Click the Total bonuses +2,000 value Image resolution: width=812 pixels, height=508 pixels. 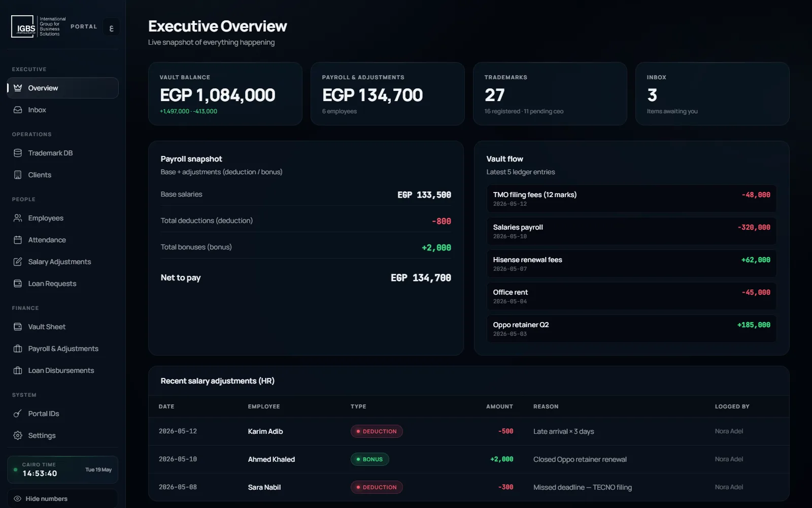[x=436, y=248]
